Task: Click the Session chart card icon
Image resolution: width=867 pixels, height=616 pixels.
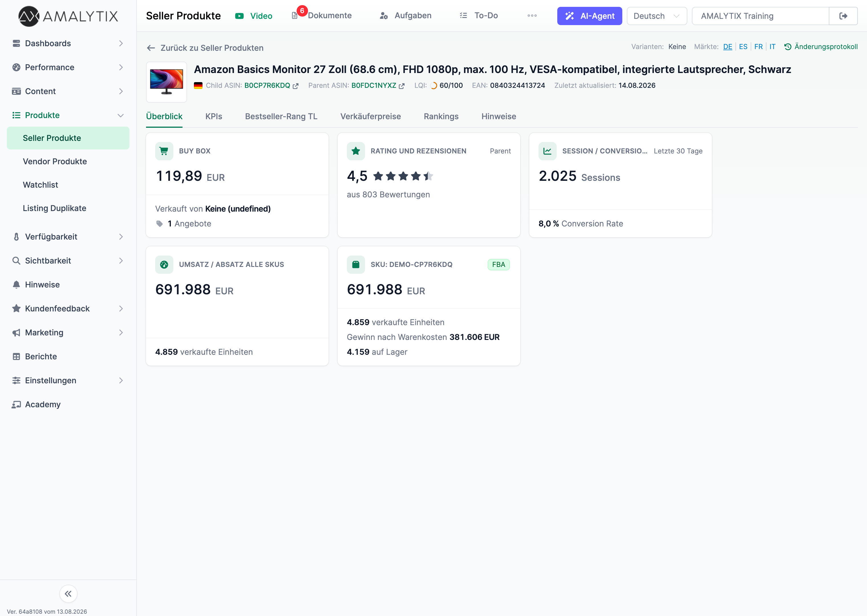Action: 547,151
